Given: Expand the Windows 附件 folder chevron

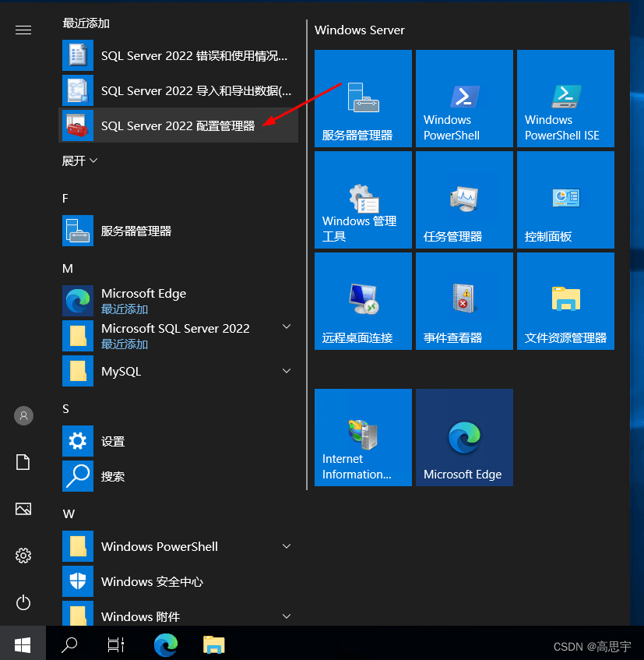Looking at the screenshot, I should [287, 616].
